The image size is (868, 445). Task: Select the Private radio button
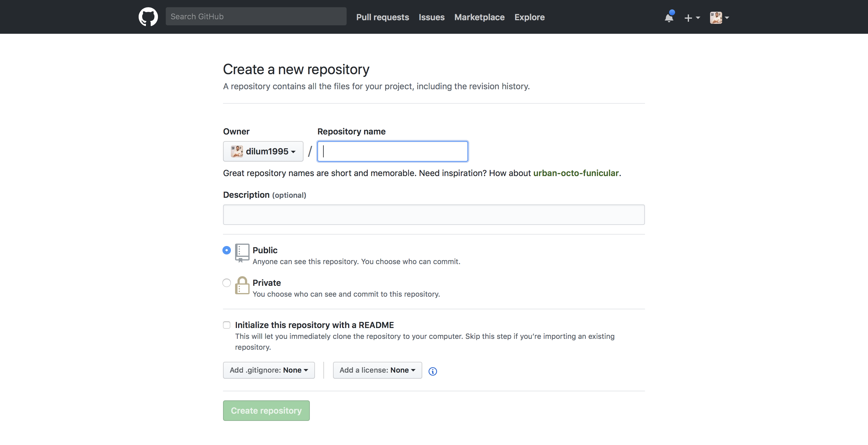(227, 282)
